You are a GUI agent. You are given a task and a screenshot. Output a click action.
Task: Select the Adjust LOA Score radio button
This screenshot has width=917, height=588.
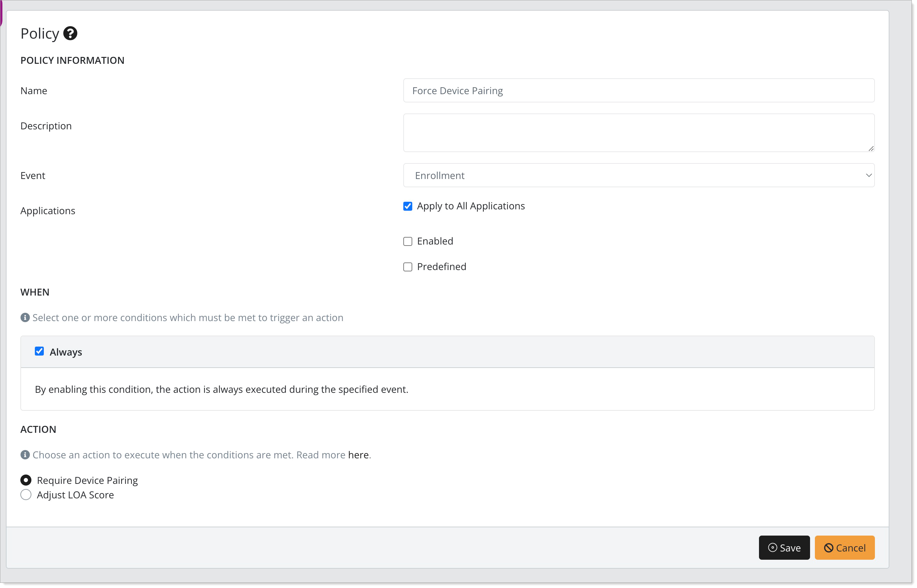[x=26, y=495]
